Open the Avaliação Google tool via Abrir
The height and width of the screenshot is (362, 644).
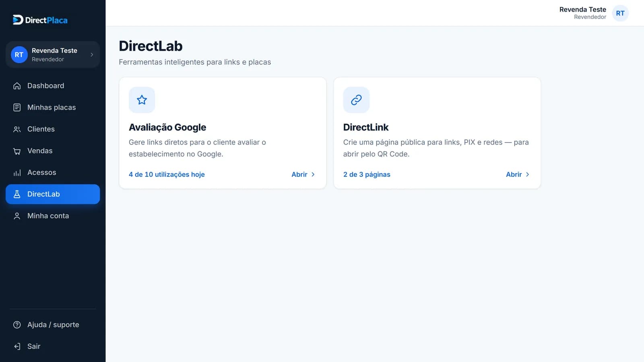click(303, 174)
